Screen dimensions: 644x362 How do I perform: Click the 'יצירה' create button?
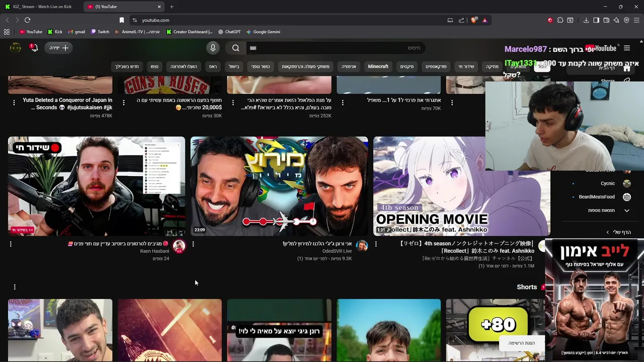59,48
